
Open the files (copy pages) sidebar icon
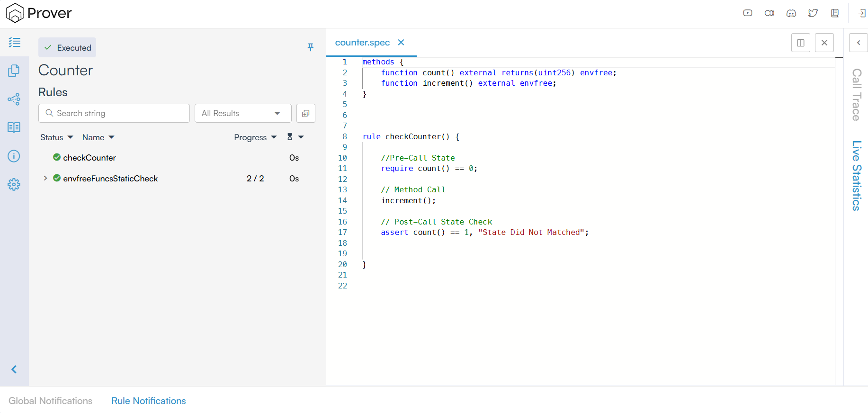[x=14, y=71]
